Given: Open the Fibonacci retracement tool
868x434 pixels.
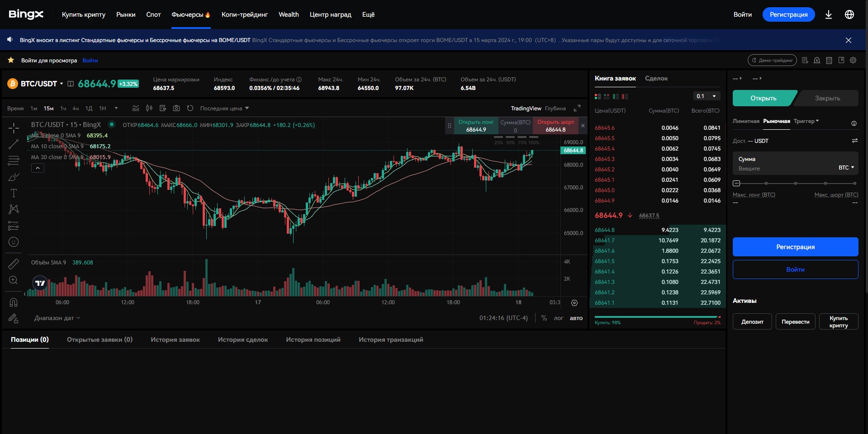Looking at the screenshot, I should point(14,160).
